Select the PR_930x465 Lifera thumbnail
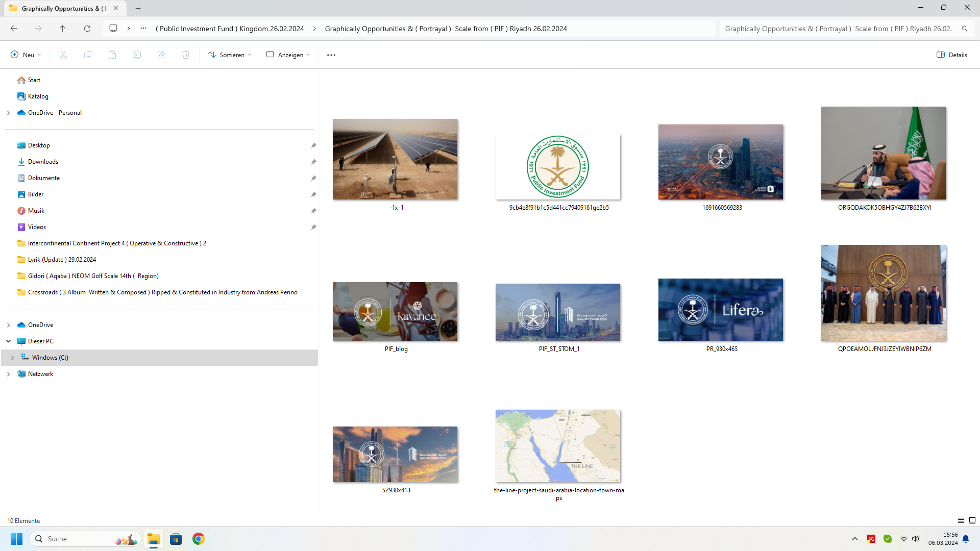This screenshot has width=980, height=551. coord(721,310)
